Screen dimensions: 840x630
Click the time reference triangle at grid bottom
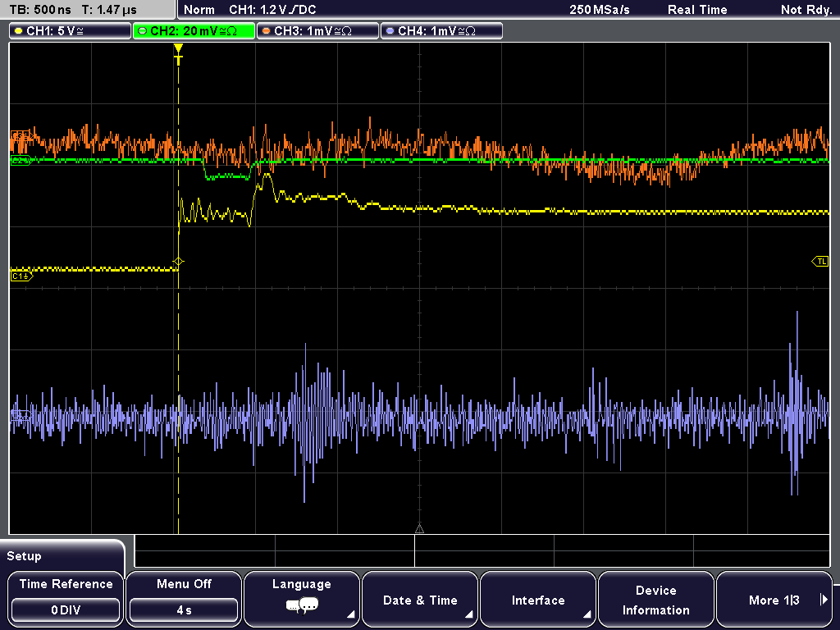[419, 529]
